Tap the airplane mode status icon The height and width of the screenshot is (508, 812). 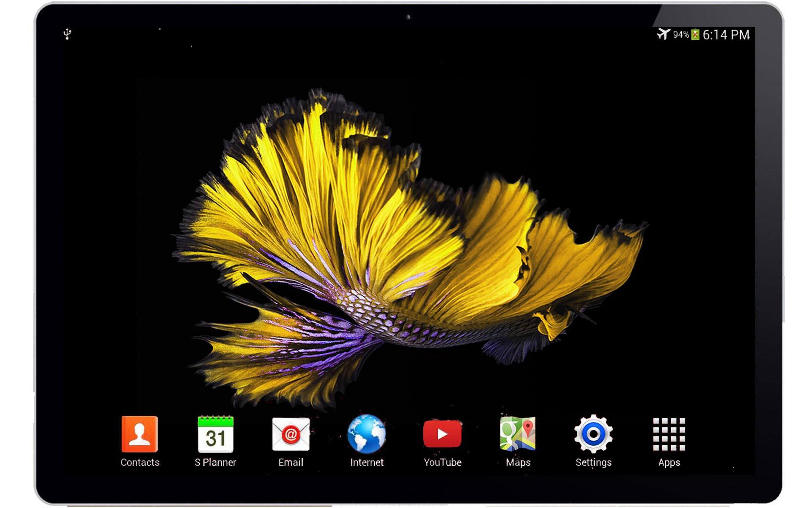(663, 34)
